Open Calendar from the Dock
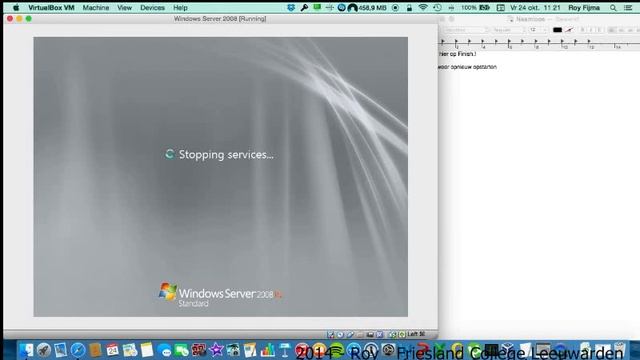Viewport: 640px width, 360px height. (x=112, y=350)
